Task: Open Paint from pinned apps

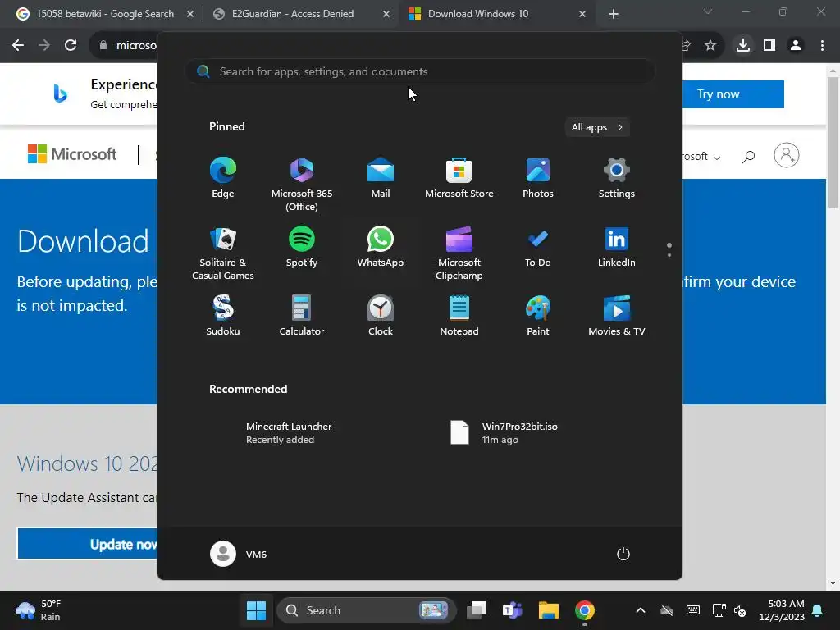Action: pos(538,316)
